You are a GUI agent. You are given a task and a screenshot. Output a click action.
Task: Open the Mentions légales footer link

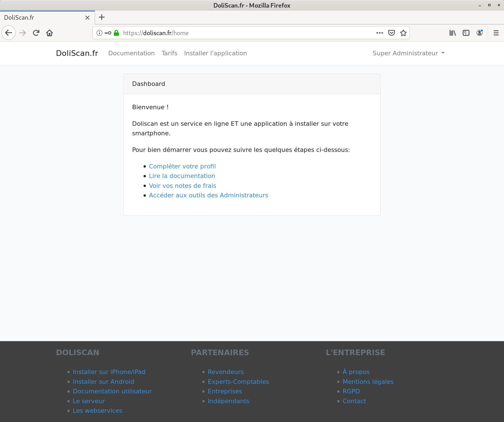[x=368, y=382]
